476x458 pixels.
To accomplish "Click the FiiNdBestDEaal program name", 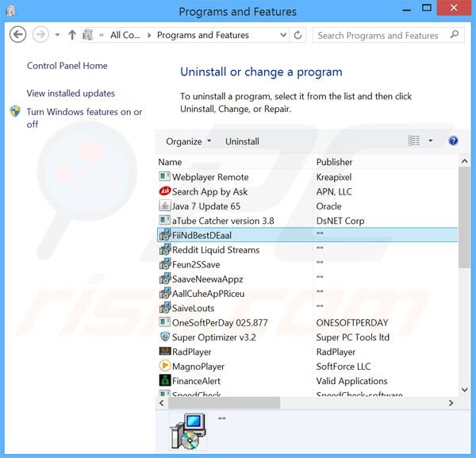I will pos(202,236).
